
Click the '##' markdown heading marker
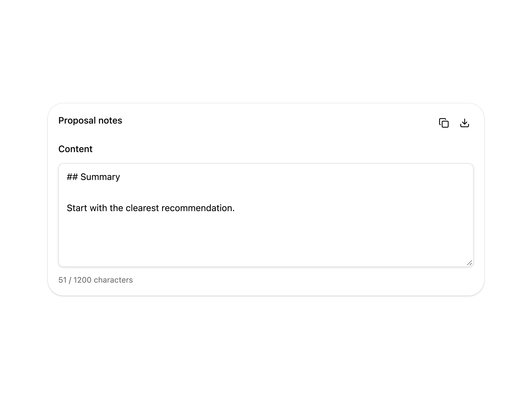(72, 177)
